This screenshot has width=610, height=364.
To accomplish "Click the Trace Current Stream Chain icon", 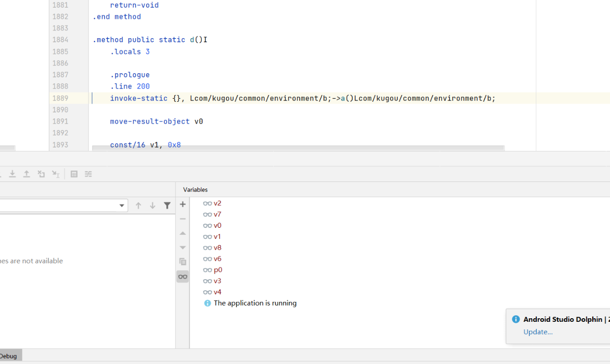I will [x=88, y=174].
